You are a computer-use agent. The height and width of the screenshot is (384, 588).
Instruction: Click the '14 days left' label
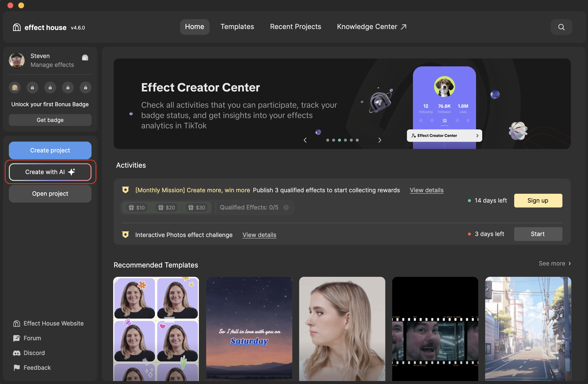(x=490, y=201)
